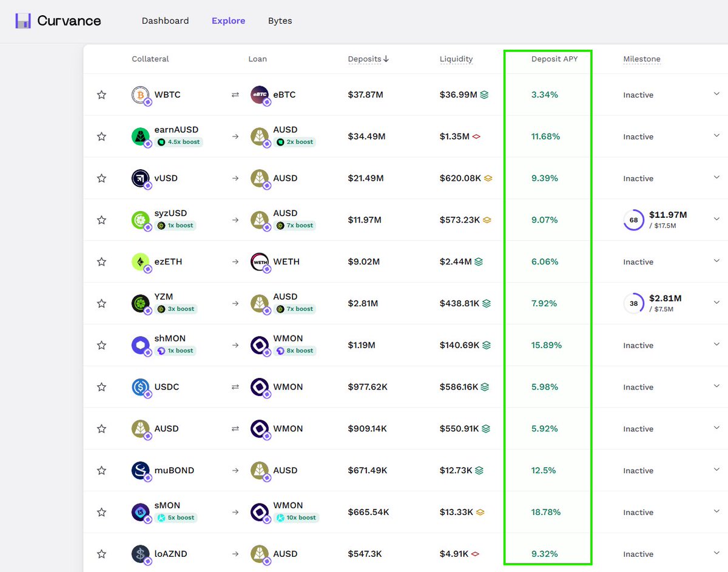The width and height of the screenshot is (728, 572).
Task: Expand the earnAUSD row details
Action: 716,136
